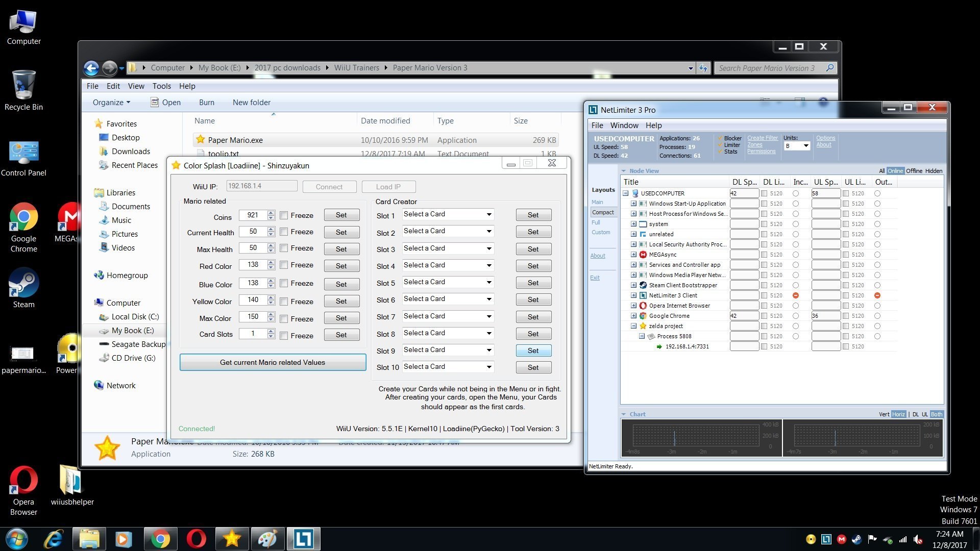Launch Google Chrome from the desktop
980x551 pixels.
23,228
